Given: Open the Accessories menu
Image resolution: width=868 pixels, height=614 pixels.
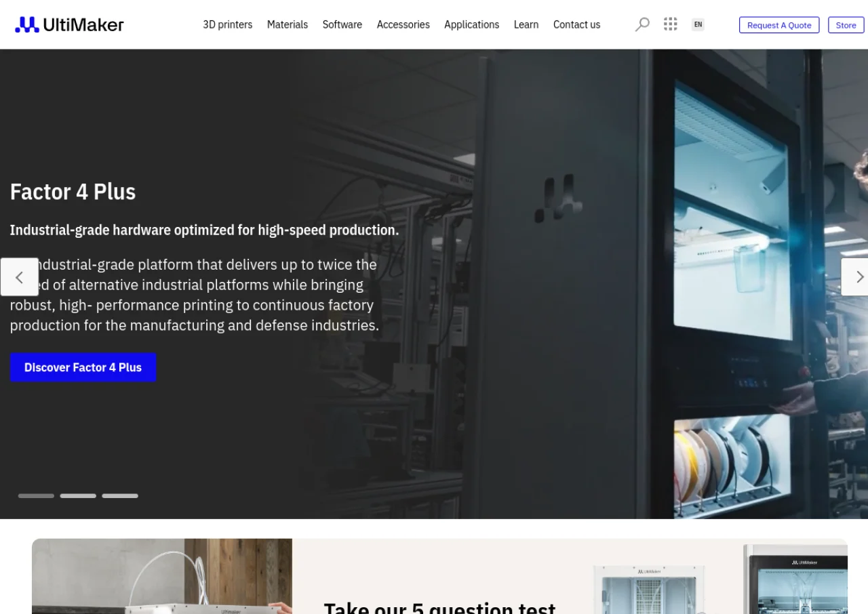Looking at the screenshot, I should click(403, 24).
